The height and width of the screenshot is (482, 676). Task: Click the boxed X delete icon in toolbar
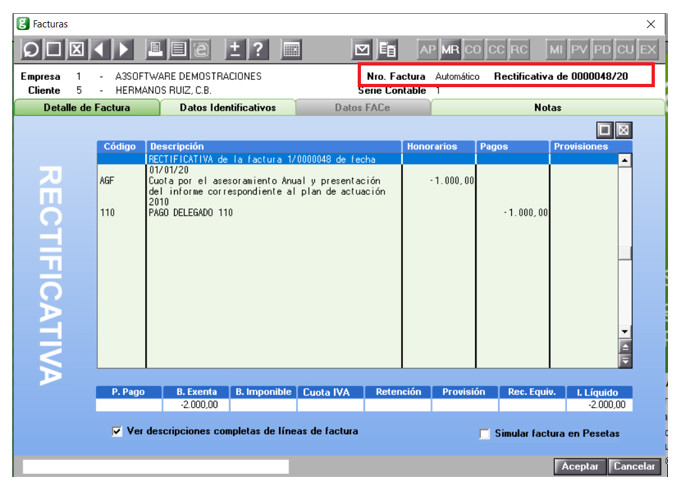click(x=77, y=49)
